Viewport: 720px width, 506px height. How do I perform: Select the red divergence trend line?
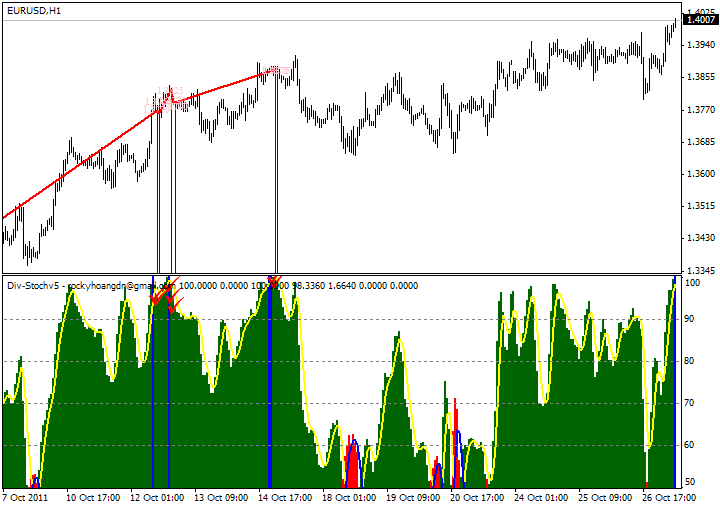coord(80,165)
